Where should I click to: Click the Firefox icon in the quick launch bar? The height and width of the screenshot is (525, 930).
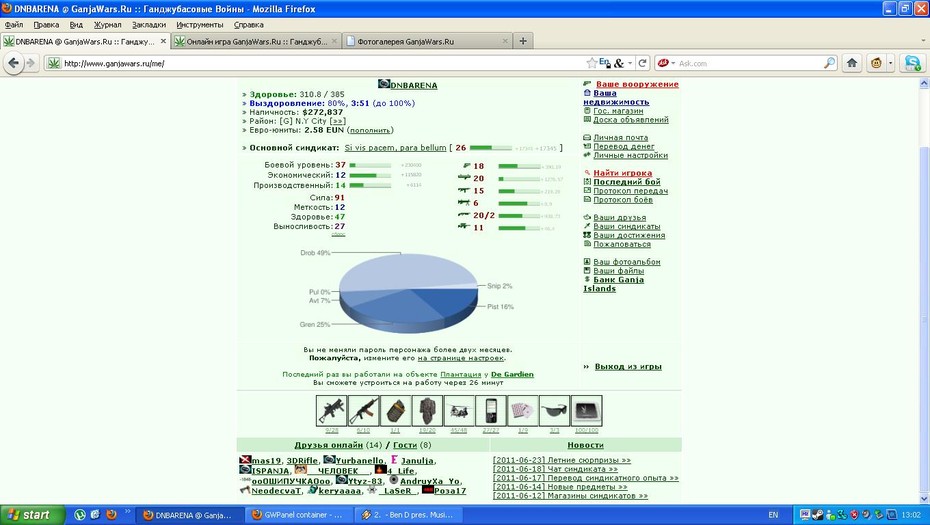click(111, 514)
